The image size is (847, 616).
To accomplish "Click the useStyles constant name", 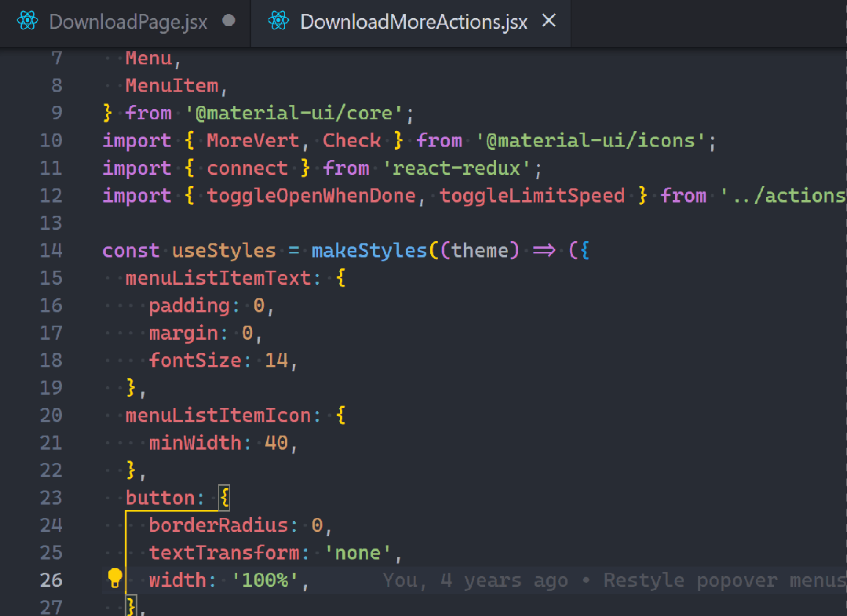I will 224,251.
